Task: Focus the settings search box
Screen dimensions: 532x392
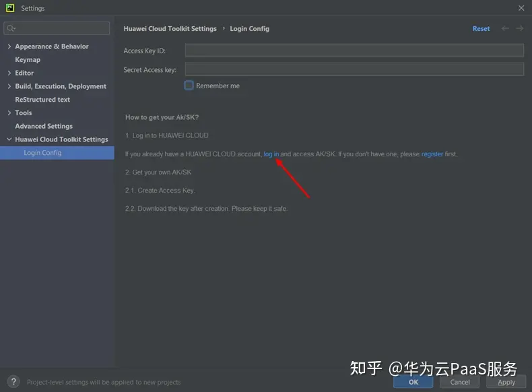Action: (x=57, y=28)
